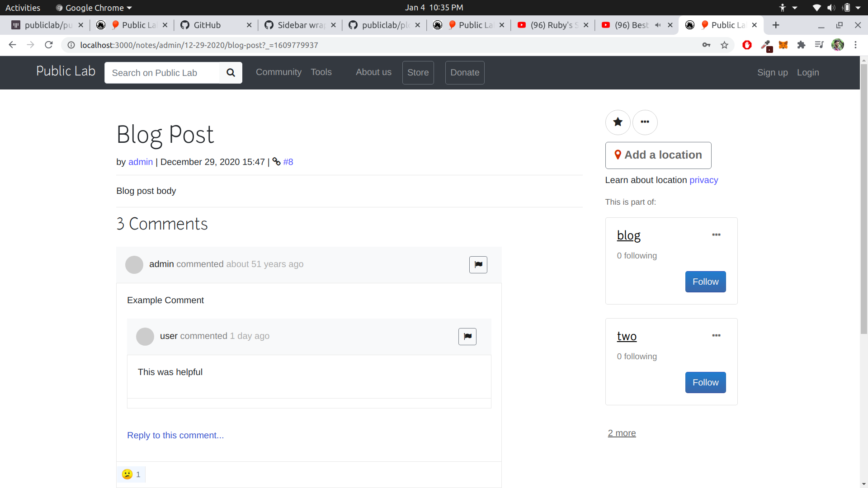Viewport: 868px width, 488px height.
Task: Flag admin's comment using the flag icon
Action: [478, 264]
